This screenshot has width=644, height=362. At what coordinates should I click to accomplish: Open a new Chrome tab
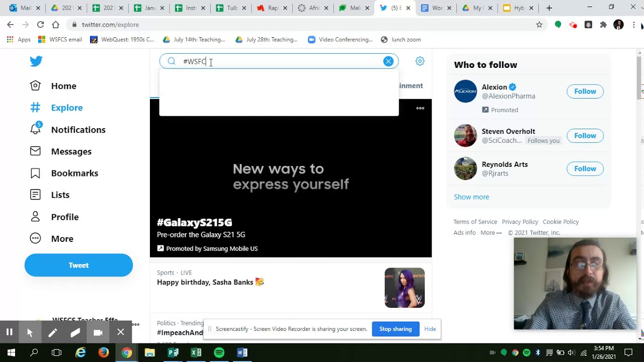pyautogui.click(x=549, y=8)
